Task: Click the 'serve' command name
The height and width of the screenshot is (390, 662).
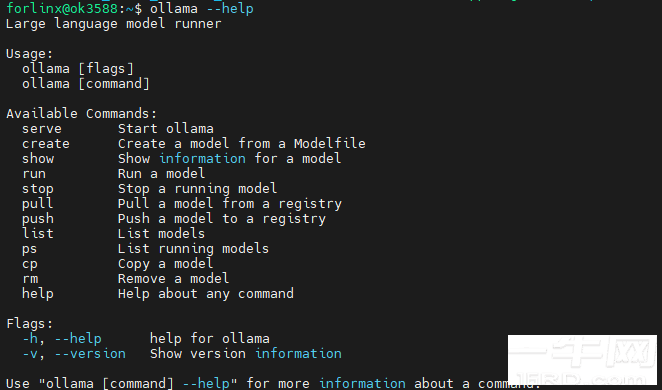Action: point(42,129)
